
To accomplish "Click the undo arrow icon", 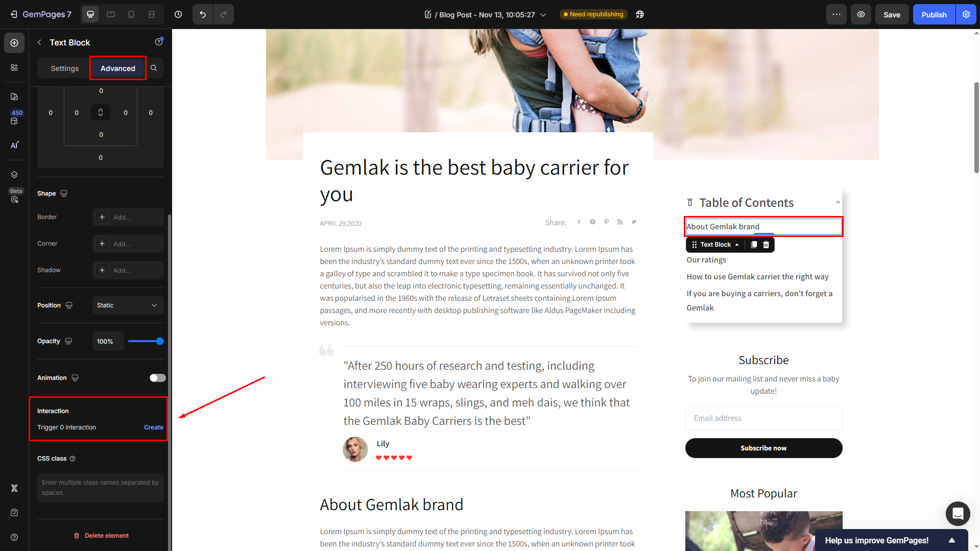I will pyautogui.click(x=203, y=14).
